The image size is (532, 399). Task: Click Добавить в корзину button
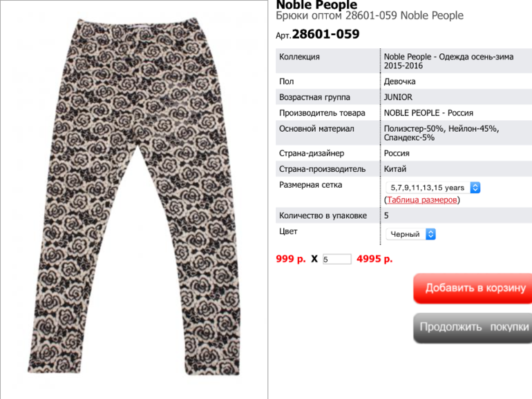473,288
